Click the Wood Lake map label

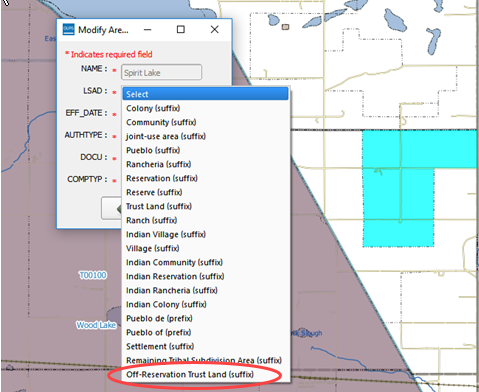pos(96,325)
